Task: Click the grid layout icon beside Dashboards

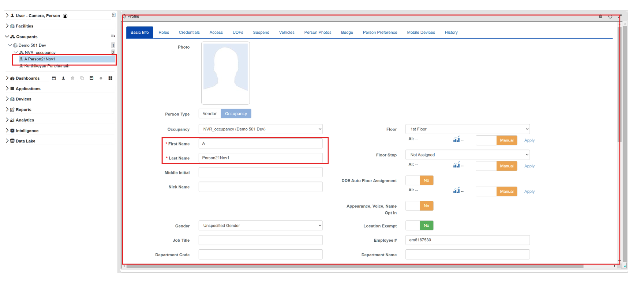Action: point(110,78)
